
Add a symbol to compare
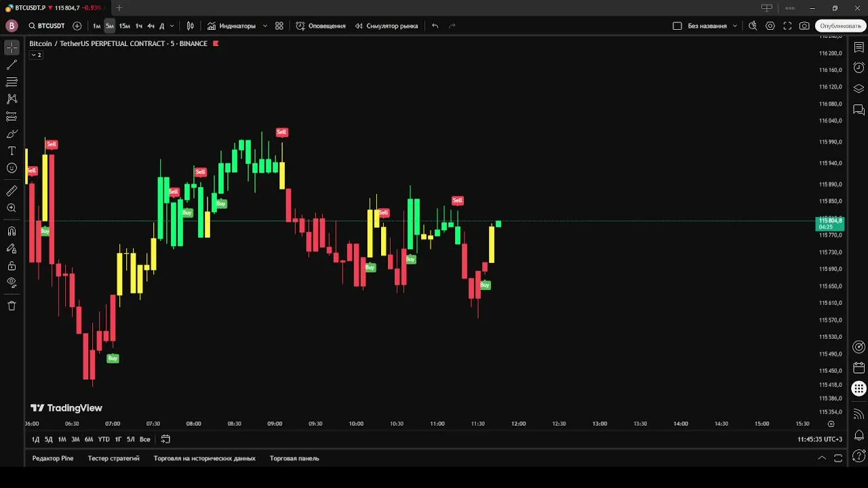77,26
